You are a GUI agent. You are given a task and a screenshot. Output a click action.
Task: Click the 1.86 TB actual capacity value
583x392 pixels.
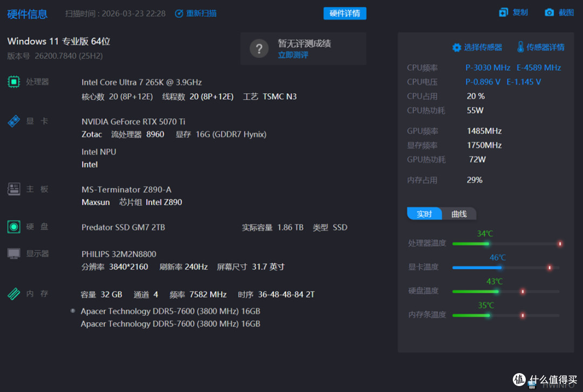[290, 228]
